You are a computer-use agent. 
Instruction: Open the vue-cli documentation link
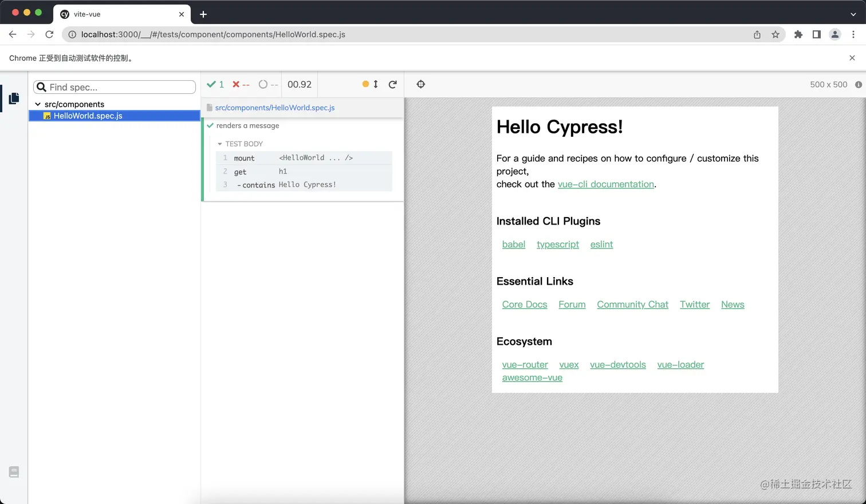coord(606,184)
